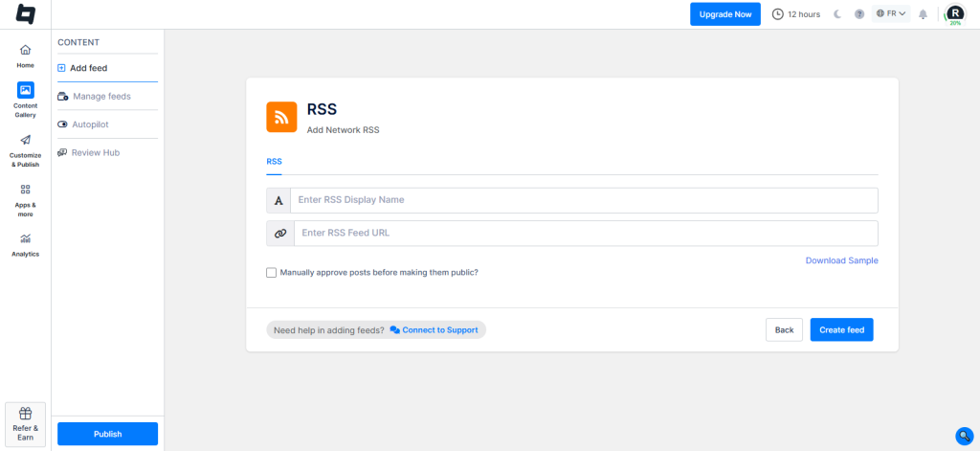Open Content Gallery from sidebar

pyautogui.click(x=25, y=91)
